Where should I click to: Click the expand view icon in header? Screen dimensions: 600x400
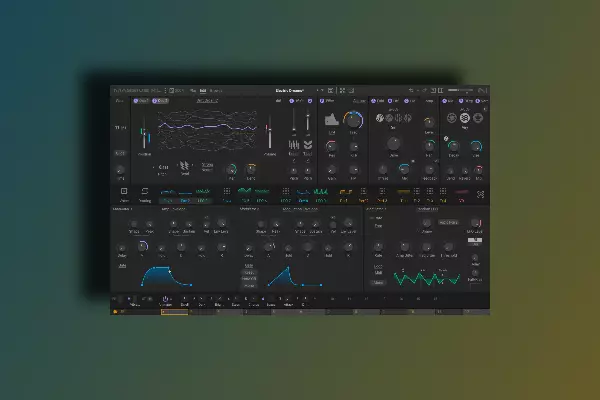coord(342,90)
